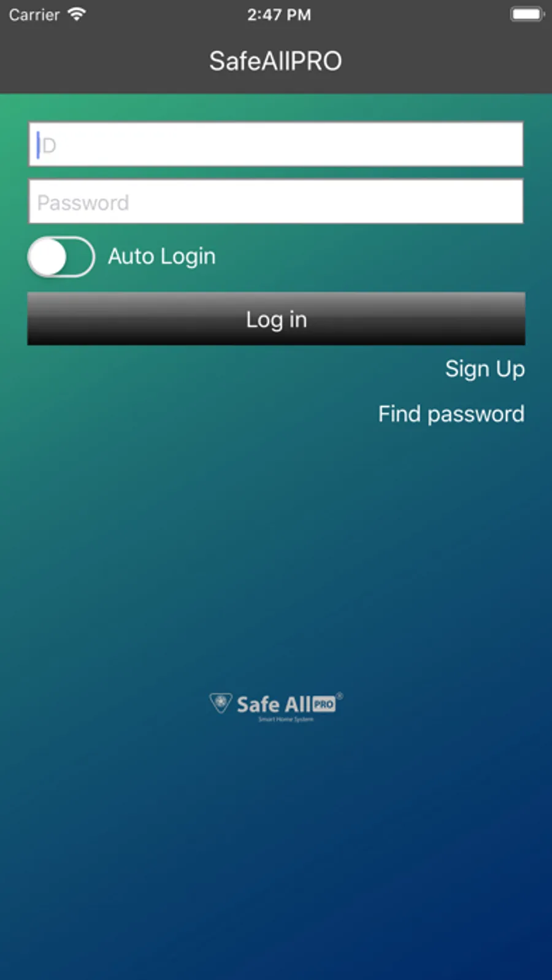Select the Password input field
This screenshot has height=980, width=552.
point(276,202)
